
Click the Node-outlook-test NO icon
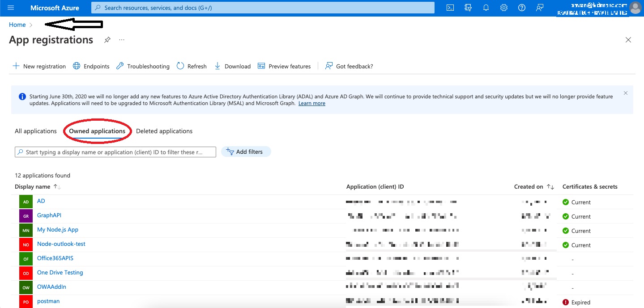click(x=26, y=245)
